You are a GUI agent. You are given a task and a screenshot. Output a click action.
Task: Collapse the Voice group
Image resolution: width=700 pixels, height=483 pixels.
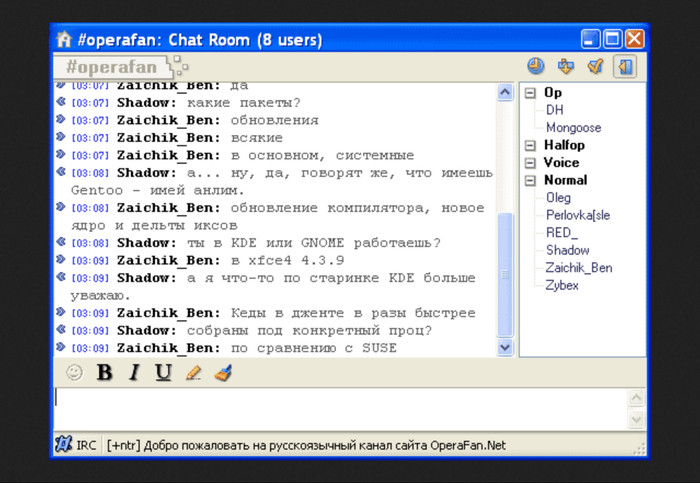530,163
